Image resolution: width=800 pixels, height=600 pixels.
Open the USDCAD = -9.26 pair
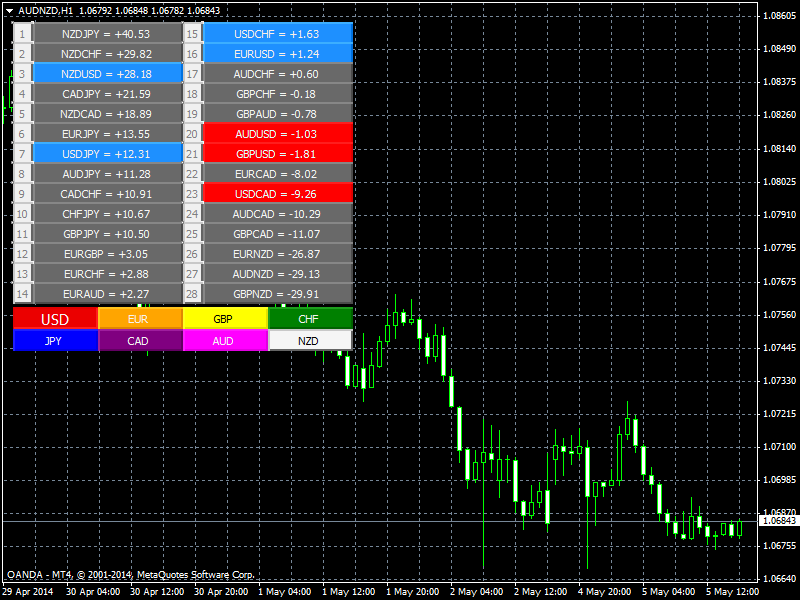tap(277, 193)
